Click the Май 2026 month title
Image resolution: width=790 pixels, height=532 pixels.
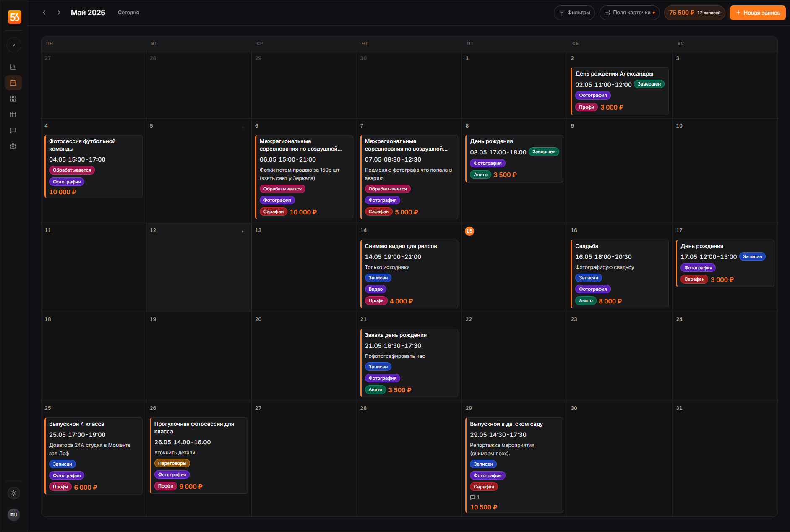coord(88,13)
